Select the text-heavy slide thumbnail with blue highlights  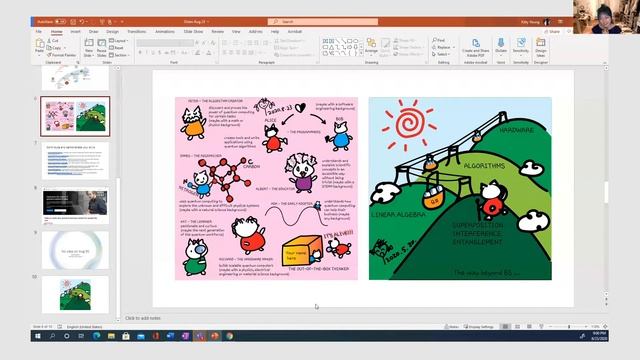[75, 161]
